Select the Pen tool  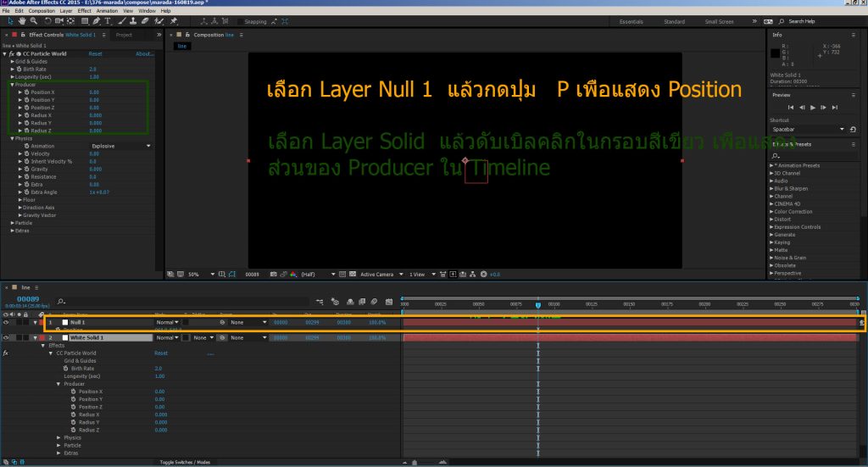tap(97, 20)
